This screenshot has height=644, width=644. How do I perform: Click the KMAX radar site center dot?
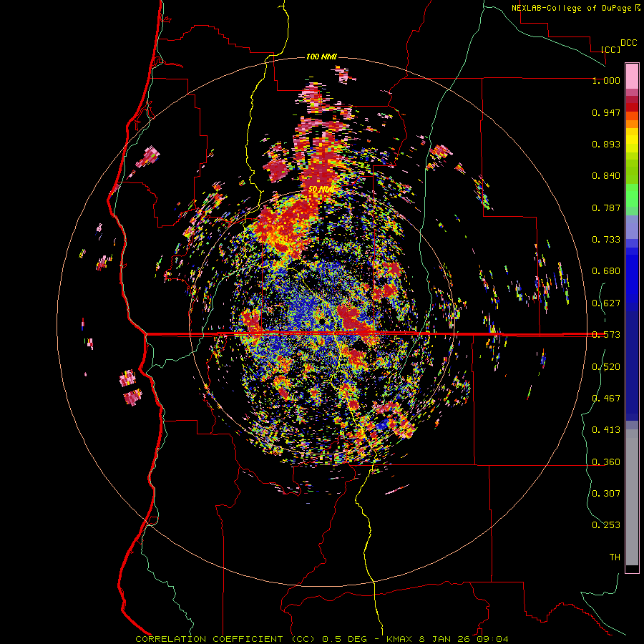[323, 321]
